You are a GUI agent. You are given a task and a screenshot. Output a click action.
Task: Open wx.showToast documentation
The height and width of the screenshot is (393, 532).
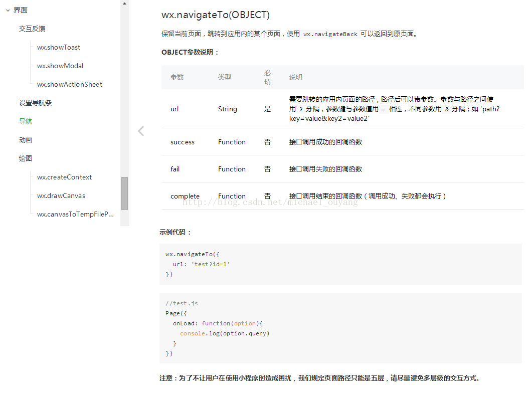(59, 48)
